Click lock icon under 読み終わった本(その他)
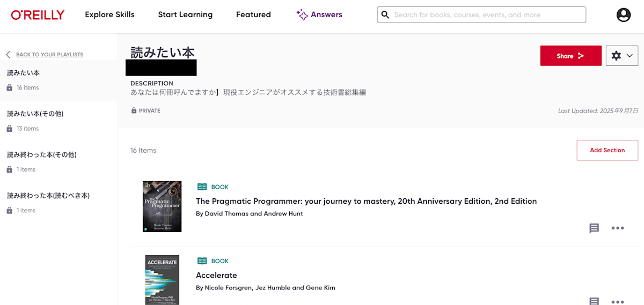644x305 pixels. pos(10,169)
